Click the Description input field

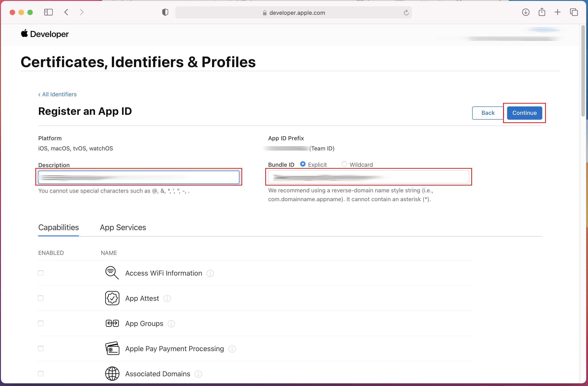tap(139, 177)
